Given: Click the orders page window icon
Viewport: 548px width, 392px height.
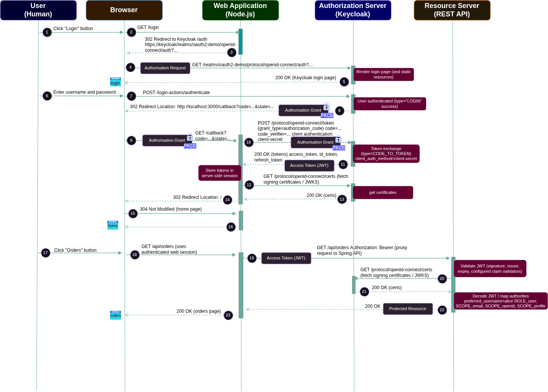Looking at the screenshot, I should [x=116, y=315].
